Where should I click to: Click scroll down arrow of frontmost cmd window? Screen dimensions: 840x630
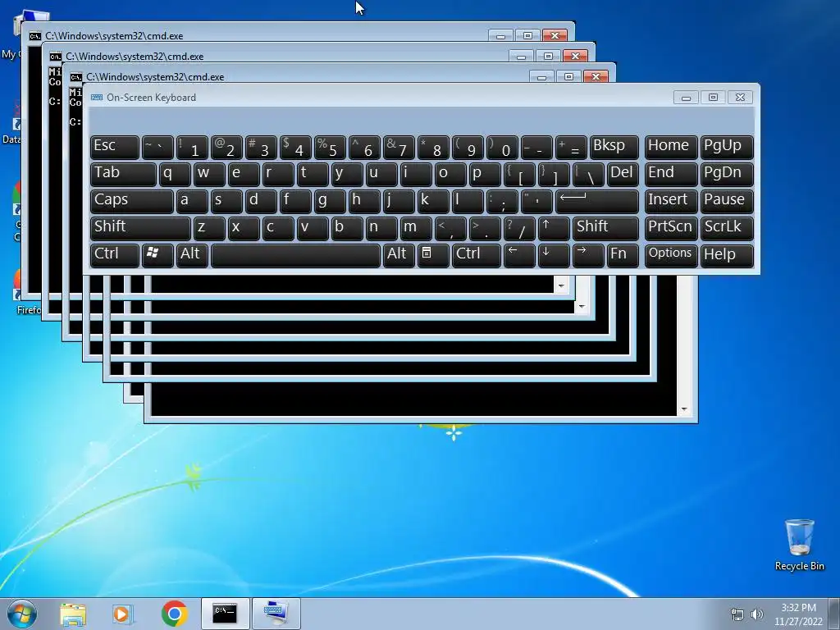coord(684,409)
